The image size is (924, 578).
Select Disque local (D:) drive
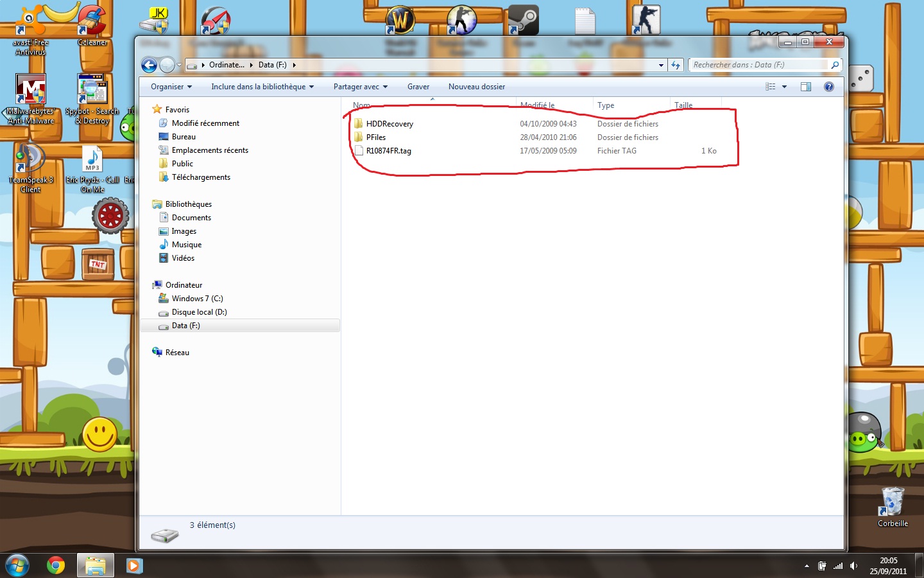click(199, 312)
